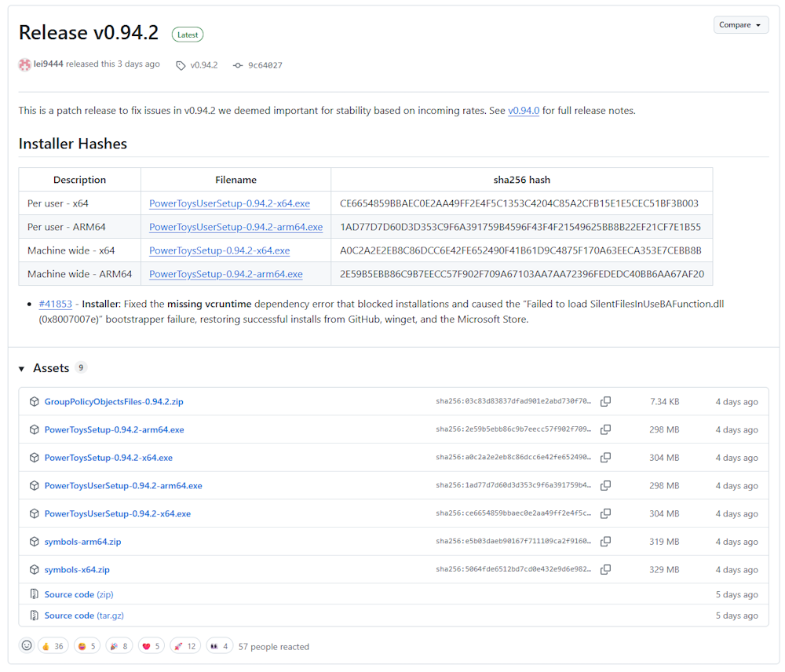Viewport: 785px width, 672px height.
Task: Click the package icon beside PowerToysSetup-0.94.2-arm64.exe asset
Action: (34, 429)
